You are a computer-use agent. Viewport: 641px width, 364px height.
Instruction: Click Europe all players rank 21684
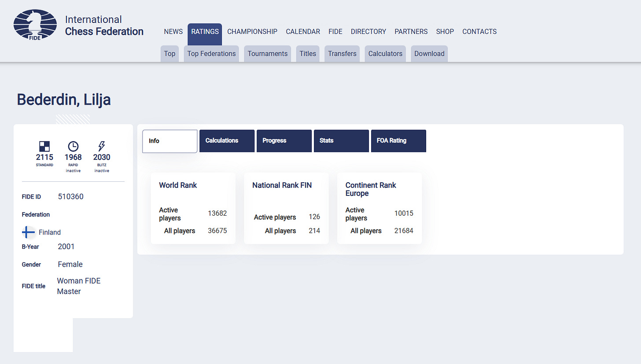[x=404, y=231]
